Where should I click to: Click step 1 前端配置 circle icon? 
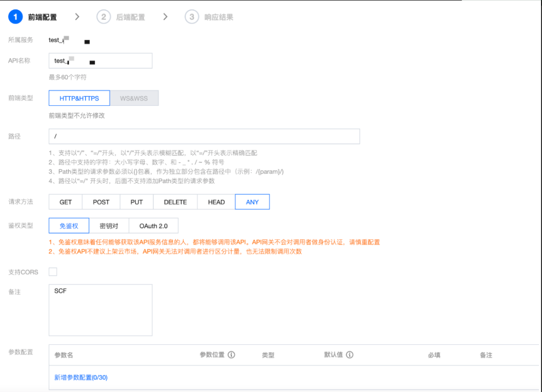click(x=16, y=17)
